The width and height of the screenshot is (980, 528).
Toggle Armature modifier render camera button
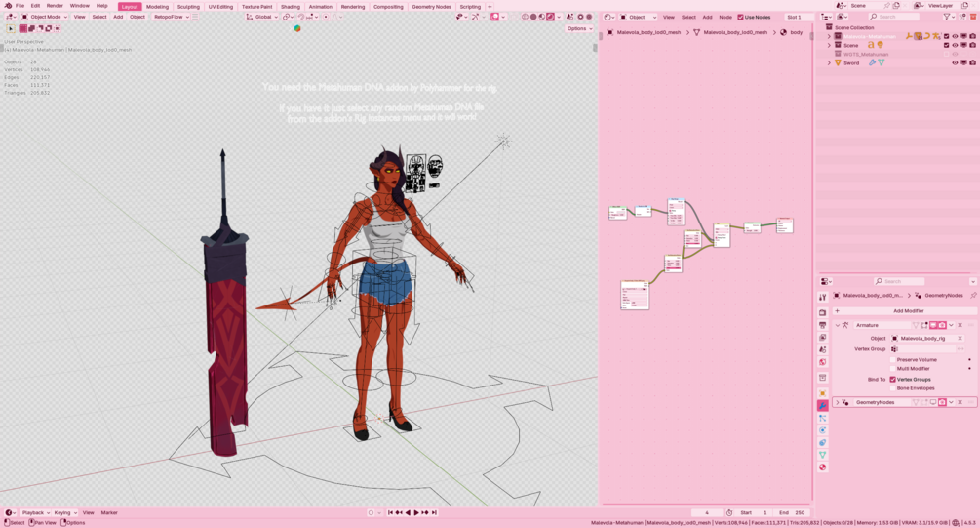click(x=942, y=325)
